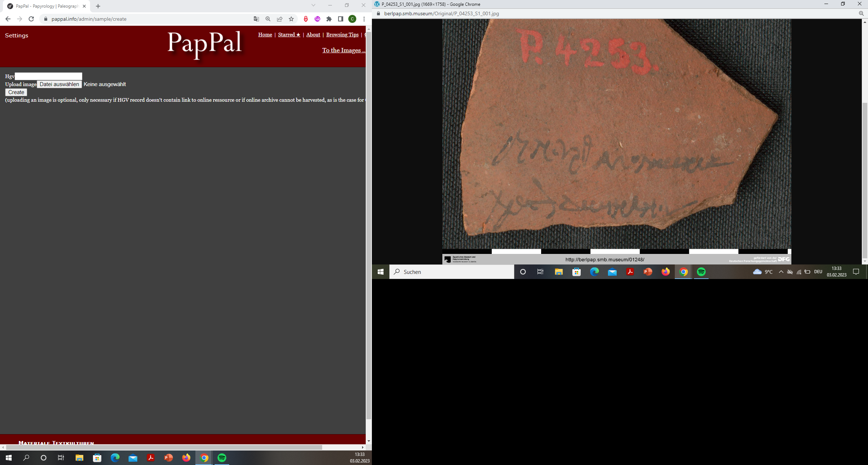This screenshot has width=868, height=465.
Task: Switch DEU keyboard language indicator
Action: tap(818, 272)
